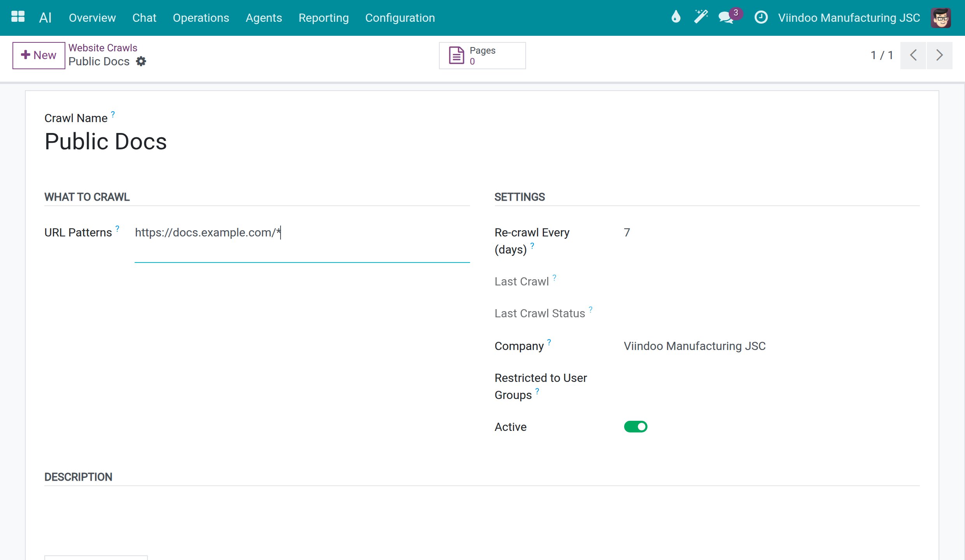This screenshot has height=560, width=965.
Task: Show help tooltip for Company
Action: (549, 342)
